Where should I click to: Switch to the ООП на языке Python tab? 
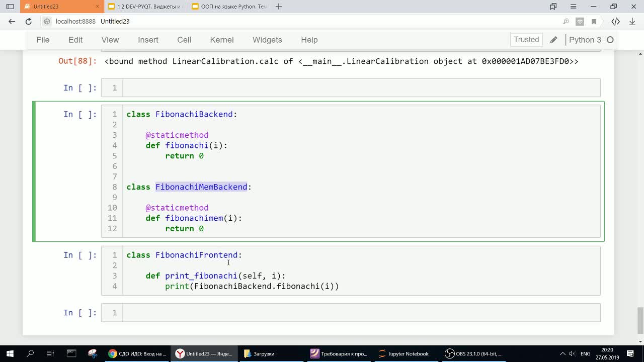(229, 7)
